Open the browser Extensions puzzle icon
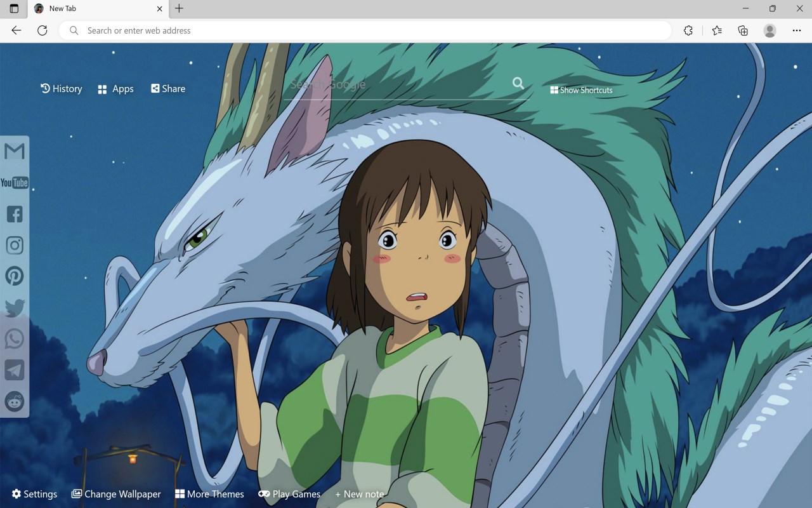 pyautogui.click(x=688, y=30)
